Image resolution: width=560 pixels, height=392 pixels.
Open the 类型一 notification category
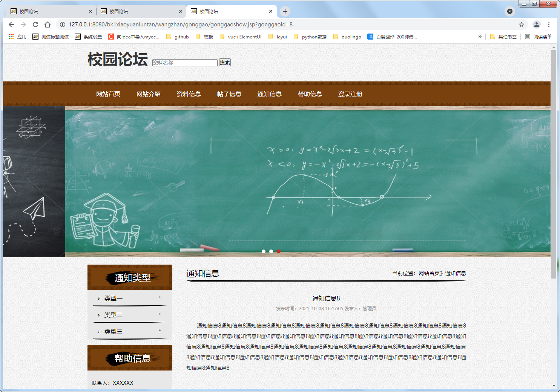tap(114, 299)
